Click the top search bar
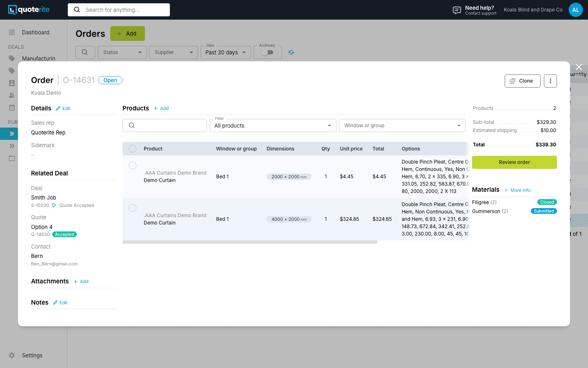Screen dimensions: 588x368 pos(119,10)
